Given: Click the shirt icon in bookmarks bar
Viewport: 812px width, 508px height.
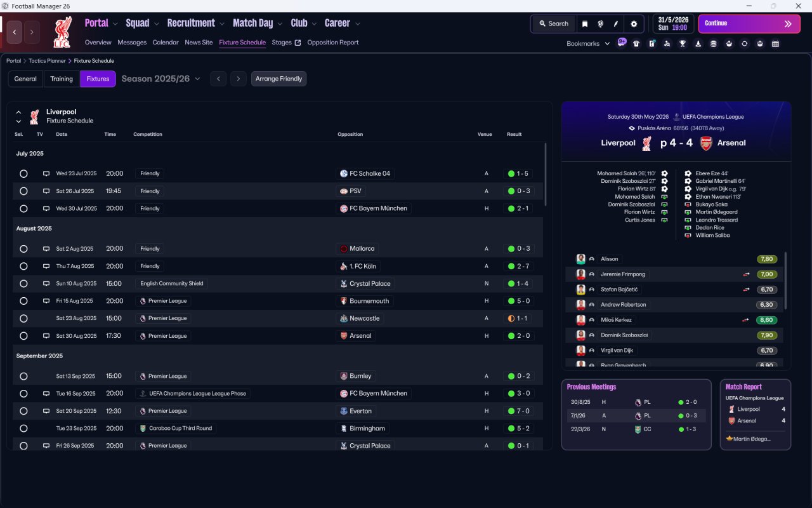Looking at the screenshot, I should point(636,44).
